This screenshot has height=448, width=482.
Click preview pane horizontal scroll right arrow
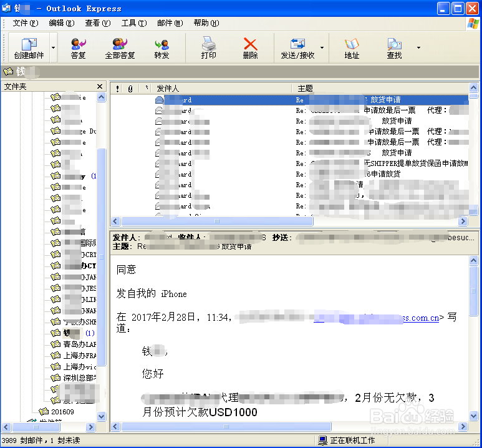[x=463, y=426]
